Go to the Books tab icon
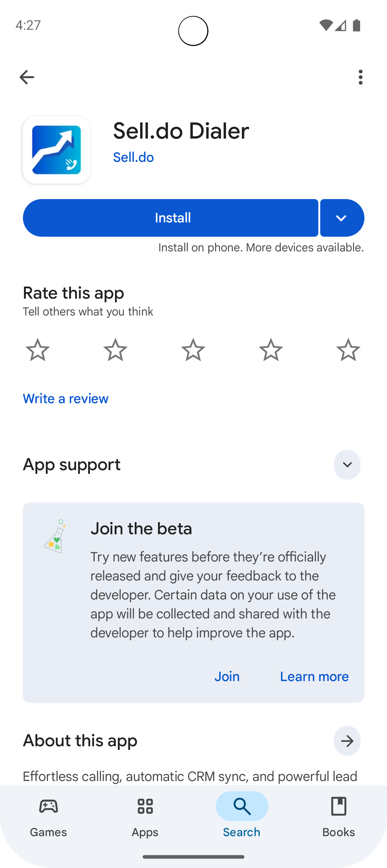387x868 pixels. [339, 807]
